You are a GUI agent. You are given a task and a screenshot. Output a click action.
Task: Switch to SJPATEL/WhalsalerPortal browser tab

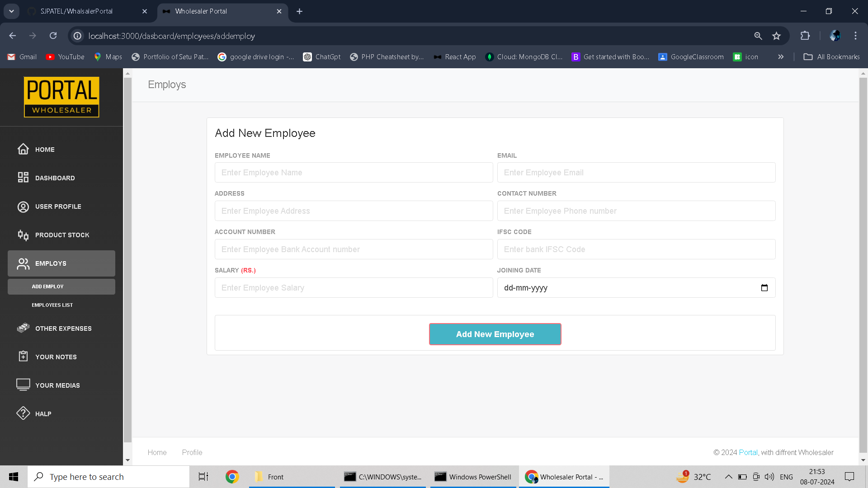pyautogui.click(x=77, y=11)
